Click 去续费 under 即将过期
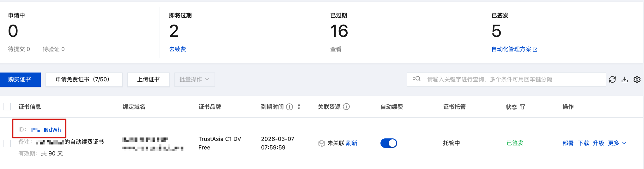The height and width of the screenshot is (169, 644). tap(177, 49)
